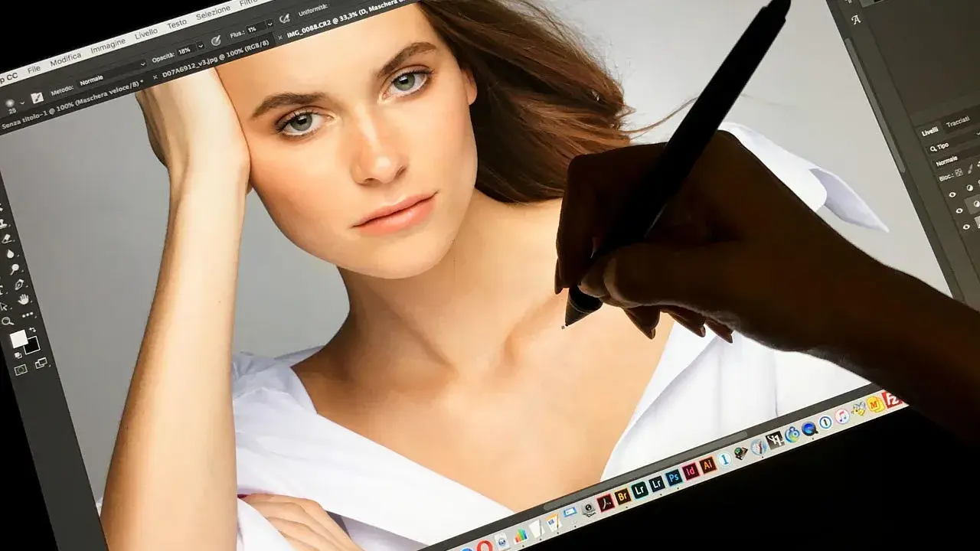Open the Immagine menu
Screen dimensions: 980x551
pos(108,46)
